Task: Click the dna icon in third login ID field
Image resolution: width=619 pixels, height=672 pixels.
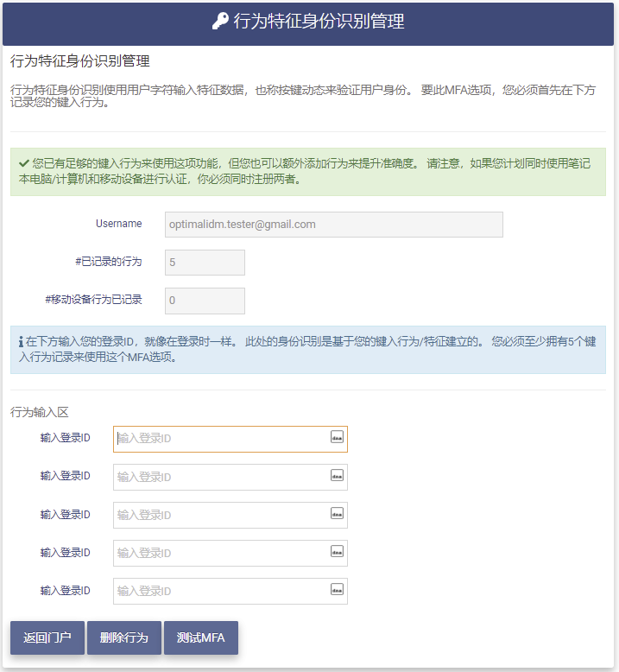Action: [x=338, y=513]
